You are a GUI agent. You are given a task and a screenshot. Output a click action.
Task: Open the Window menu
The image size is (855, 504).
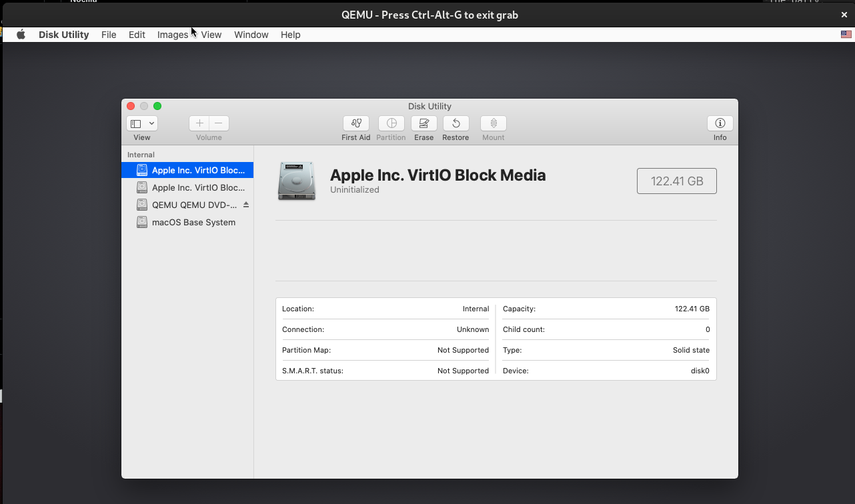tap(251, 35)
